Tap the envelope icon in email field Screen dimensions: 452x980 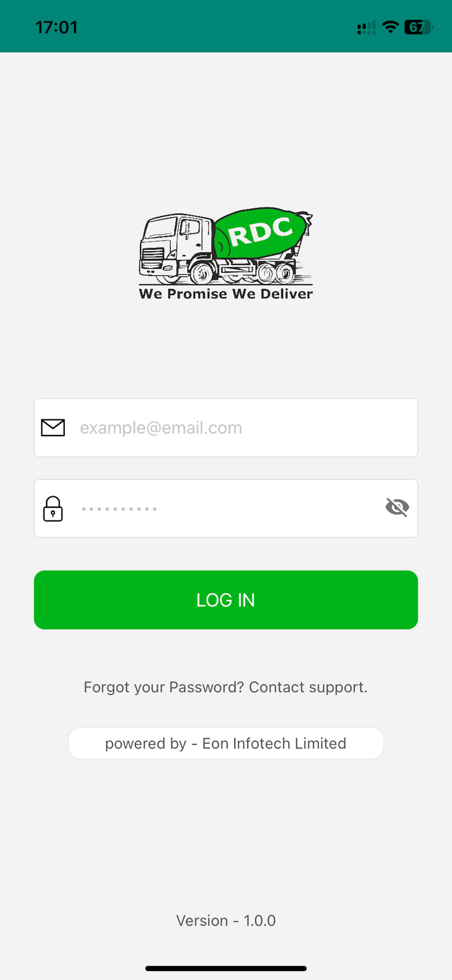pos(53,428)
